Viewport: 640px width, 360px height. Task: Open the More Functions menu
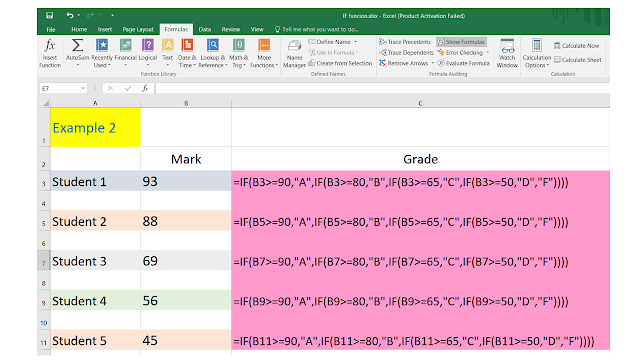264,53
